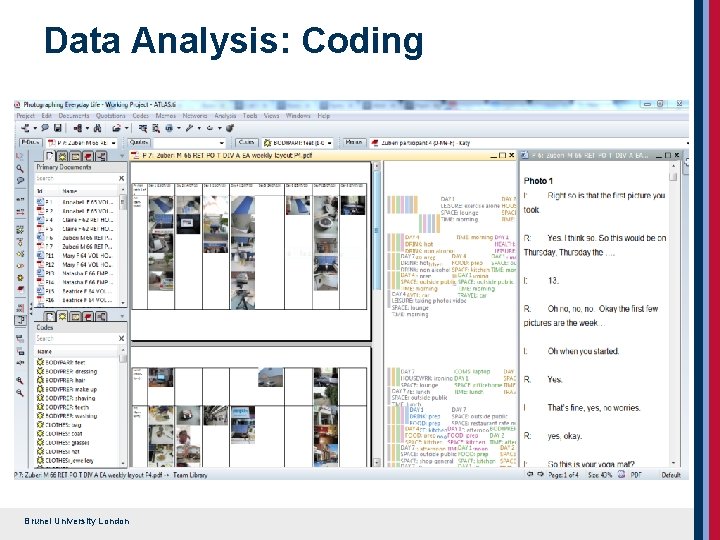The width and height of the screenshot is (720, 540).
Task: Open the Project menu
Action: (25, 116)
